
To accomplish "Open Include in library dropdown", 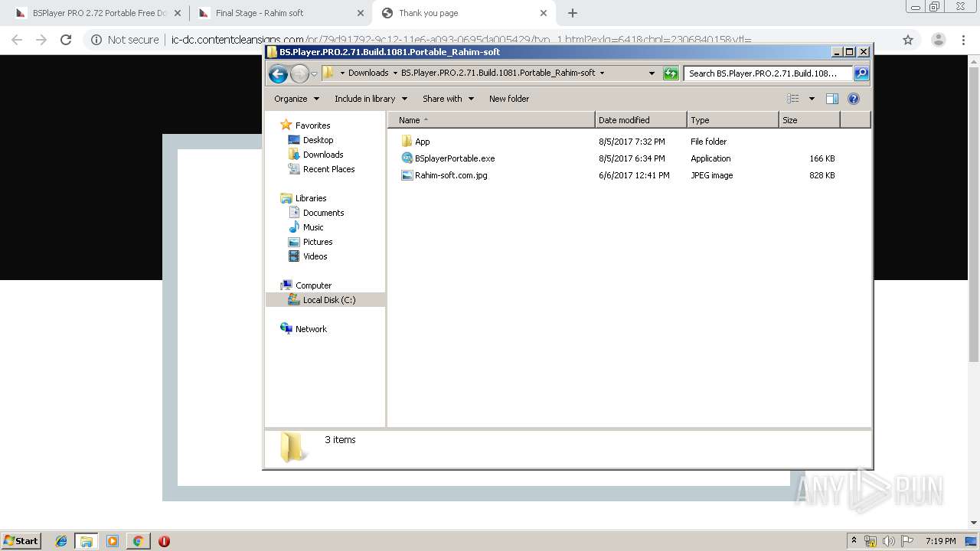I will (371, 99).
